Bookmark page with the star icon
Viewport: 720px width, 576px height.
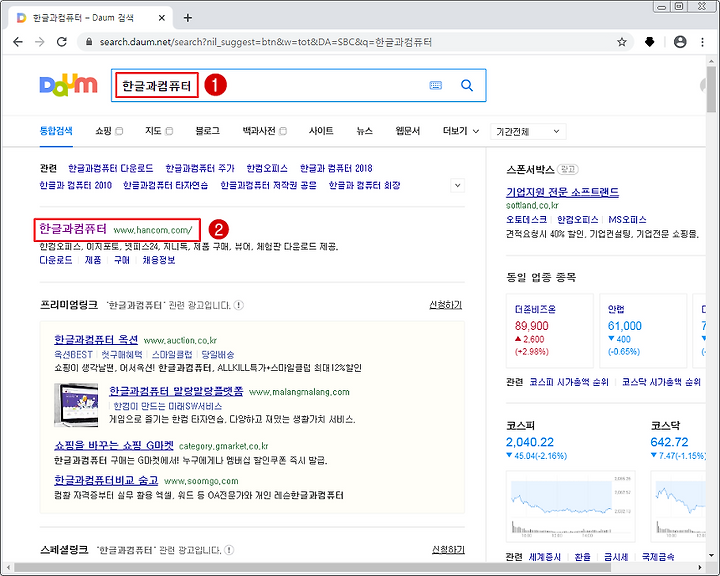pyautogui.click(x=622, y=42)
